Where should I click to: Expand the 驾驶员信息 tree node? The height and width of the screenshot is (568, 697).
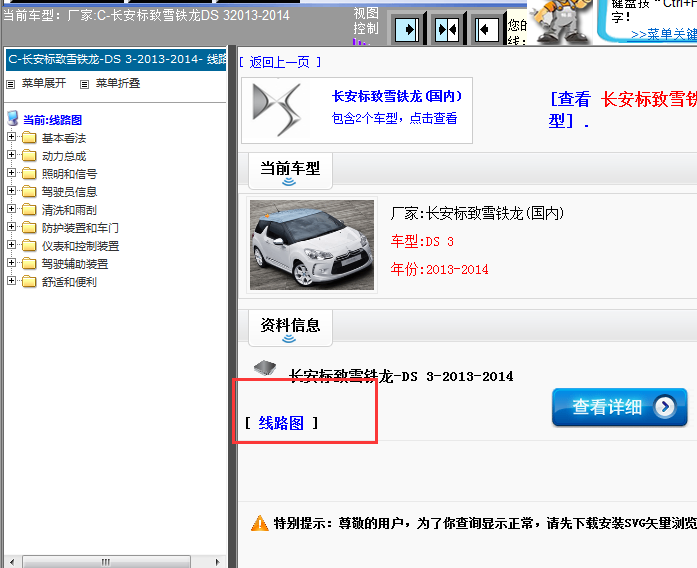click(12, 191)
